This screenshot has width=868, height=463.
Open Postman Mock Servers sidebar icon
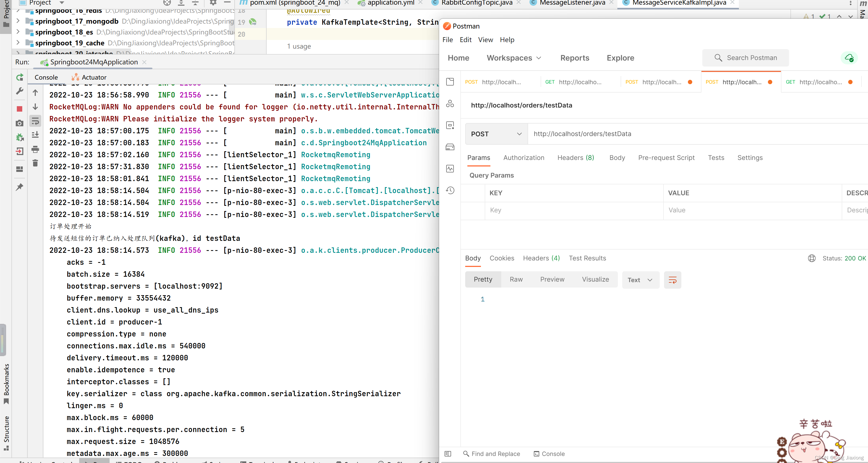[x=450, y=147]
